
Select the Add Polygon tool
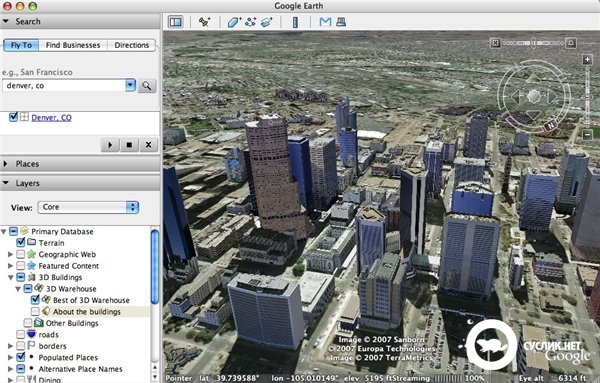234,22
